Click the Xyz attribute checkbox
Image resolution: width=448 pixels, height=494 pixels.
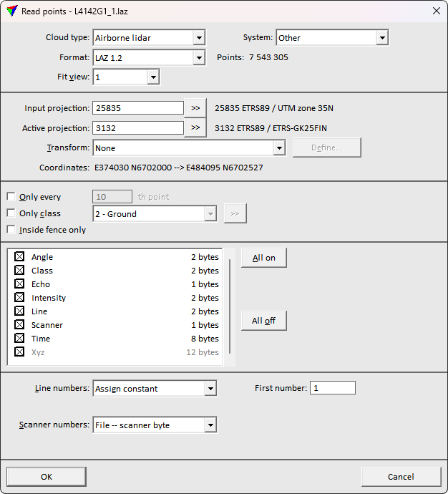(x=19, y=352)
